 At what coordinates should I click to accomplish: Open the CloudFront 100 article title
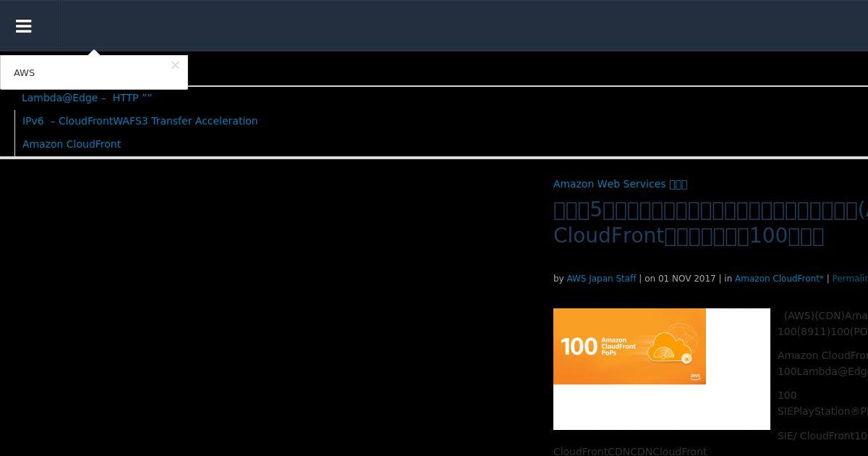pos(710,223)
